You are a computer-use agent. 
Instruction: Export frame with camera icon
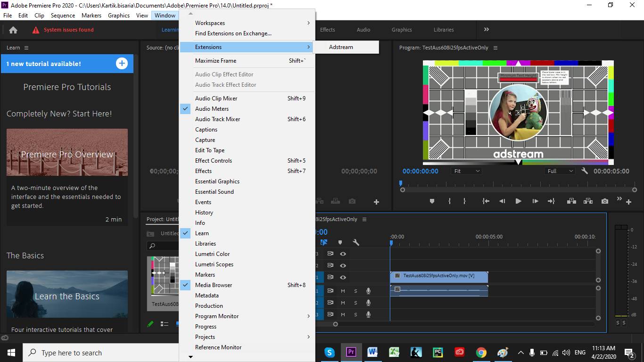pyautogui.click(x=605, y=201)
